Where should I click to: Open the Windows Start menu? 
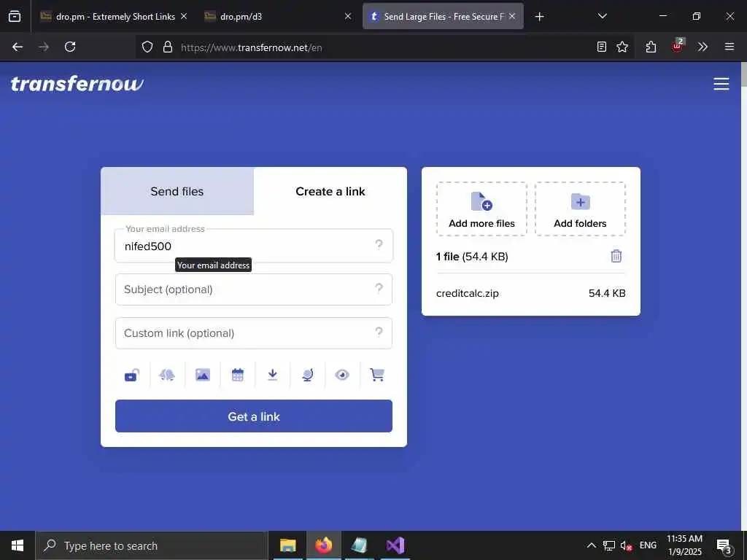[18, 545]
